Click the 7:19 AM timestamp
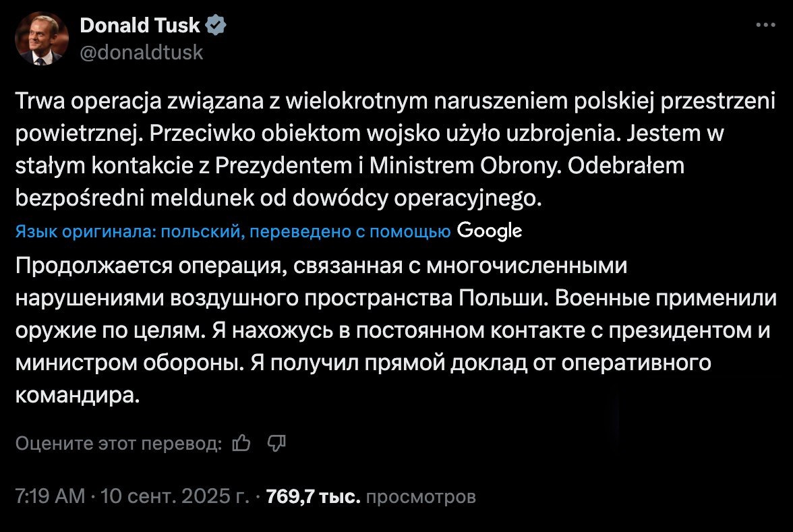The width and height of the screenshot is (793, 532). point(50,496)
